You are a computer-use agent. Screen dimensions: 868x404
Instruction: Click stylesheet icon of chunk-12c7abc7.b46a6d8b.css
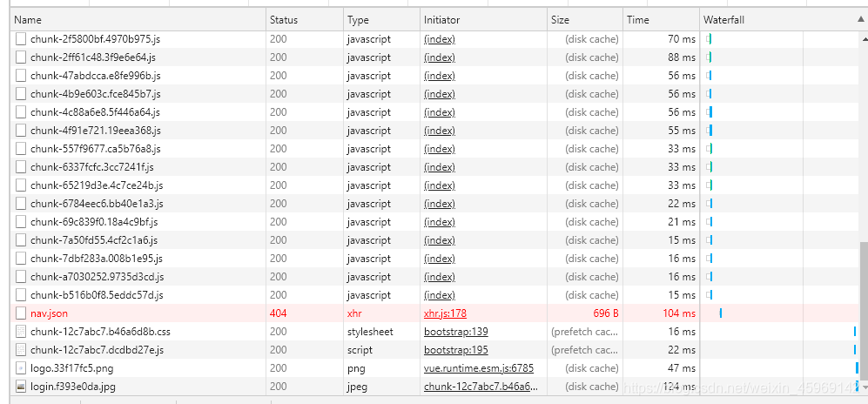[x=21, y=332]
